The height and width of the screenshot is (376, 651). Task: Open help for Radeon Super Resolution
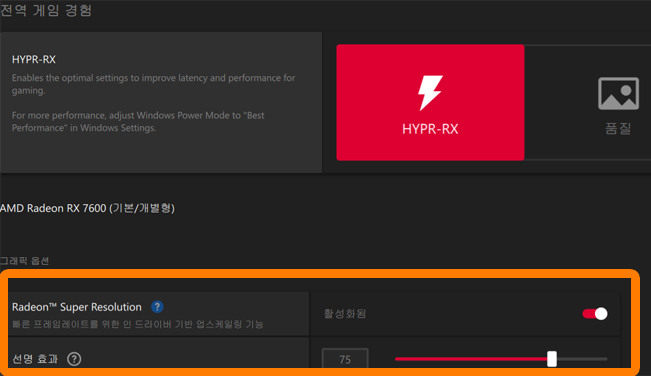point(157,307)
